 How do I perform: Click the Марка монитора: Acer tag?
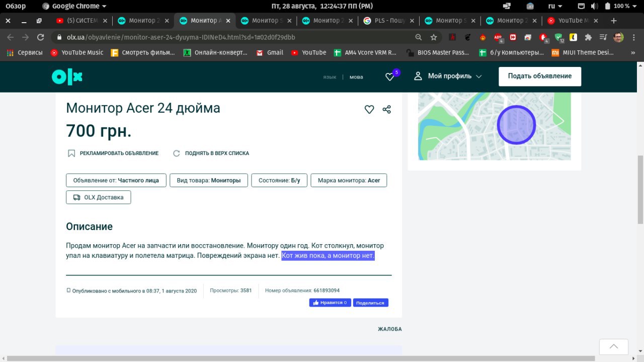349,180
